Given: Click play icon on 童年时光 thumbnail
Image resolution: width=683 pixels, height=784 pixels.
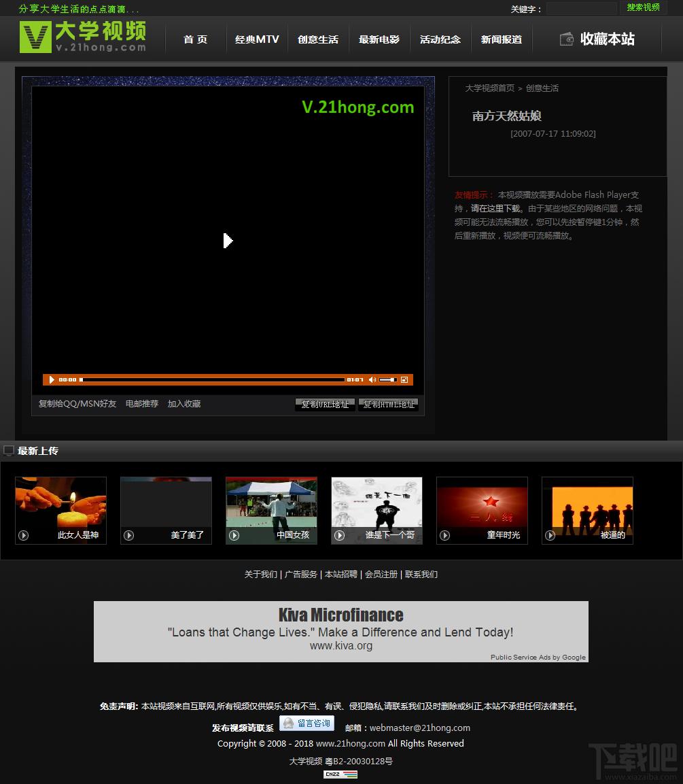Looking at the screenshot, I should (x=444, y=535).
